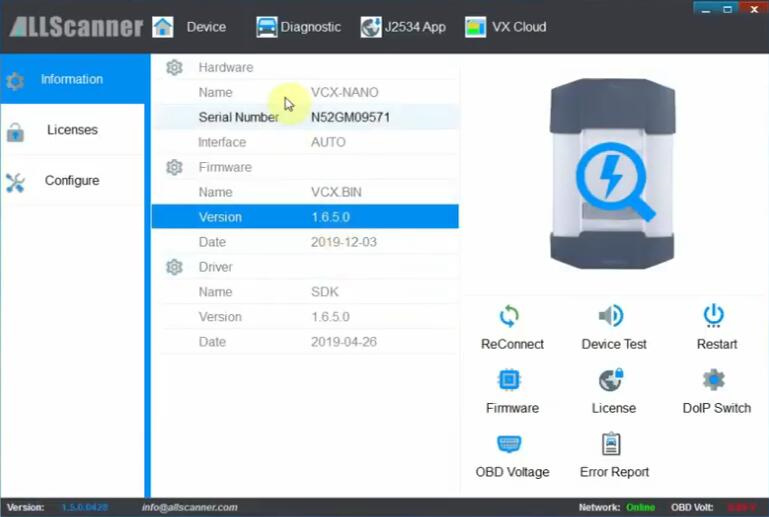Click the Error Report label
769x517 pixels.
click(x=614, y=472)
